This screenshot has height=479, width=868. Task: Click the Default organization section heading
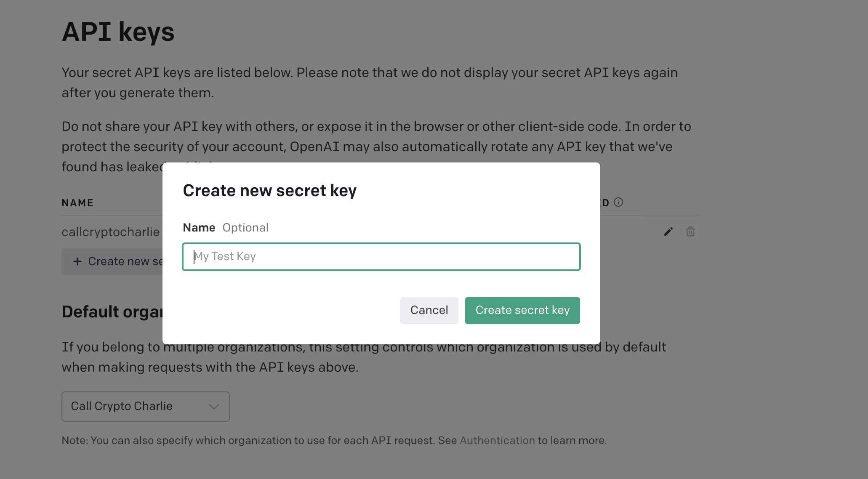point(112,312)
